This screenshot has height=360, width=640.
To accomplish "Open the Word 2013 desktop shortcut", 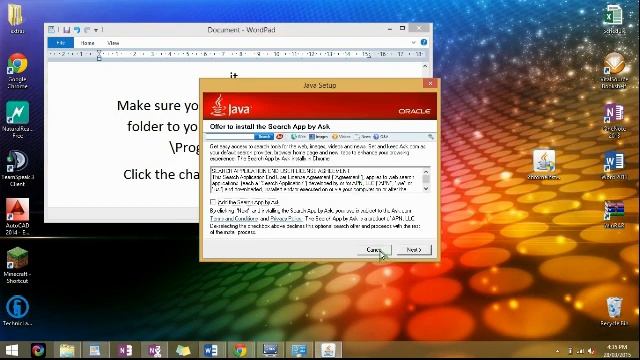I will coord(614,166).
